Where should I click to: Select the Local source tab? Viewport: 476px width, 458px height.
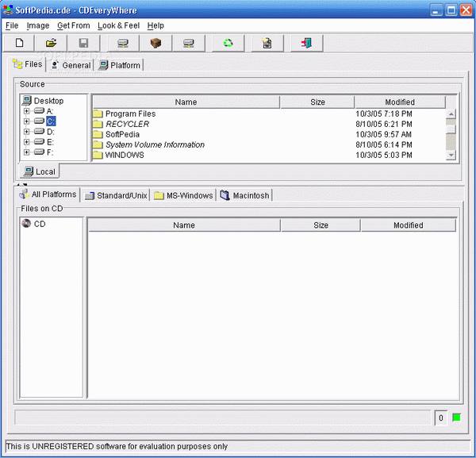click(40, 171)
